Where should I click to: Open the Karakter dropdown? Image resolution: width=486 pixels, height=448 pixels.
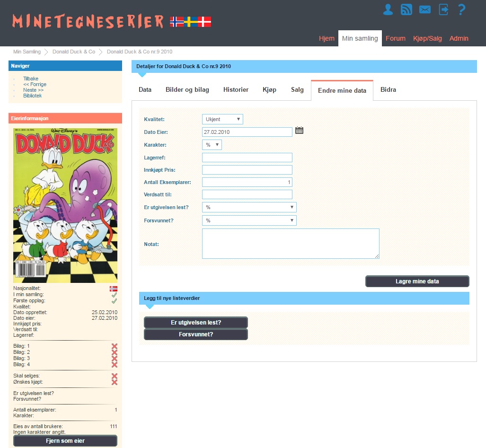(212, 145)
